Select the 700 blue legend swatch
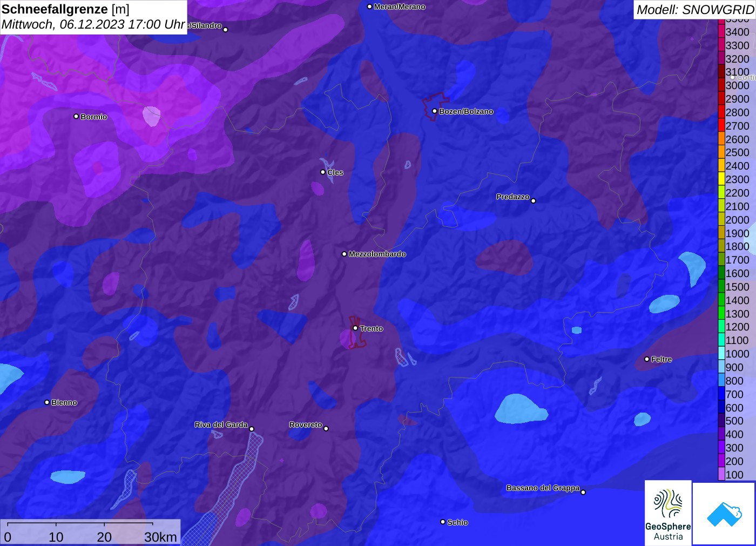Image resolution: width=756 pixels, height=546 pixels. click(x=721, y=394)
